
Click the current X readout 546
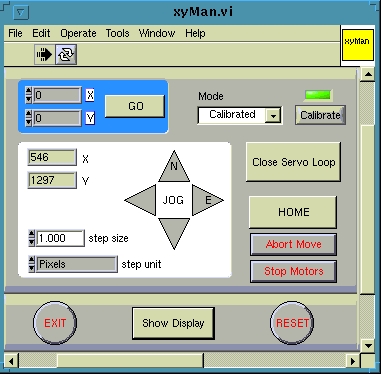coord(52,157)
